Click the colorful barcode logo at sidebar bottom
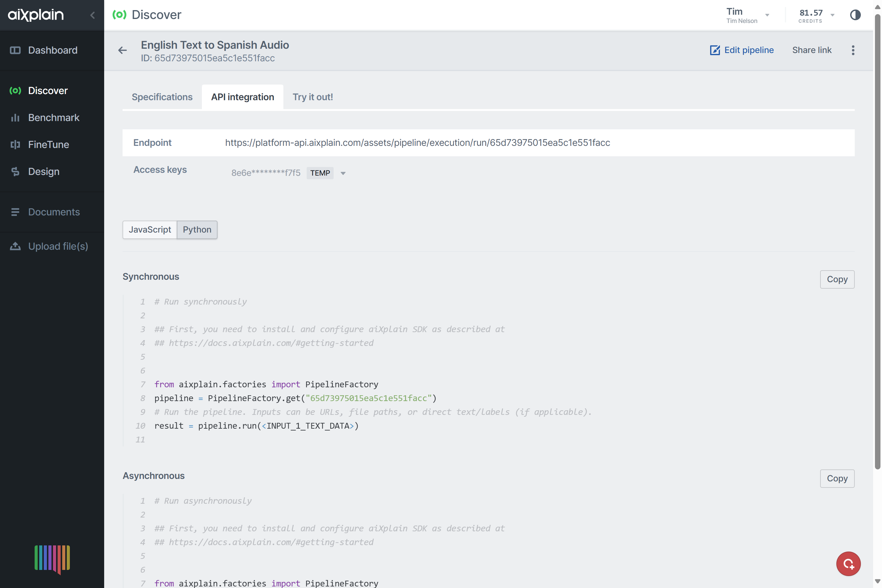The image size is (882, 588). pyautogui.click(x=52, y=559)
